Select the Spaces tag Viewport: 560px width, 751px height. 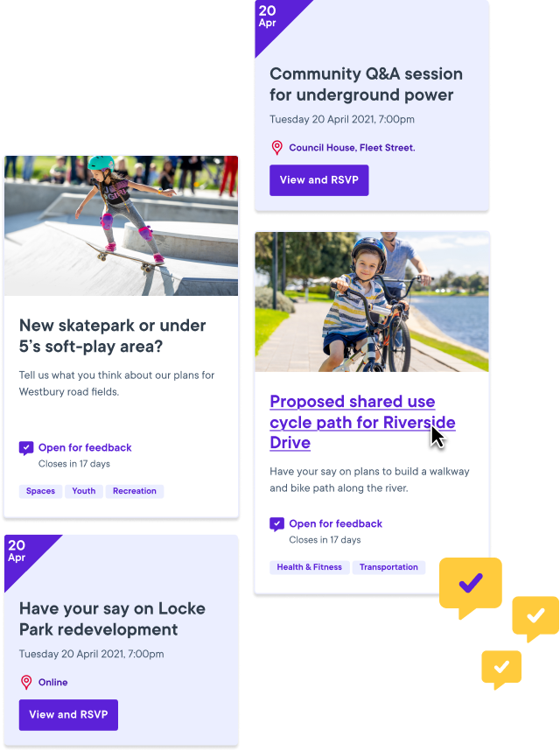click(40, 491)
